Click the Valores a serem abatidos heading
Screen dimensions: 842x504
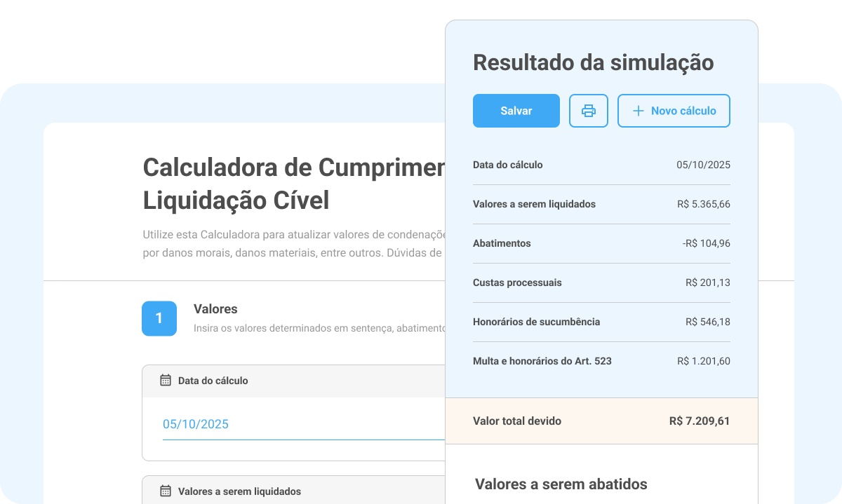561,484
